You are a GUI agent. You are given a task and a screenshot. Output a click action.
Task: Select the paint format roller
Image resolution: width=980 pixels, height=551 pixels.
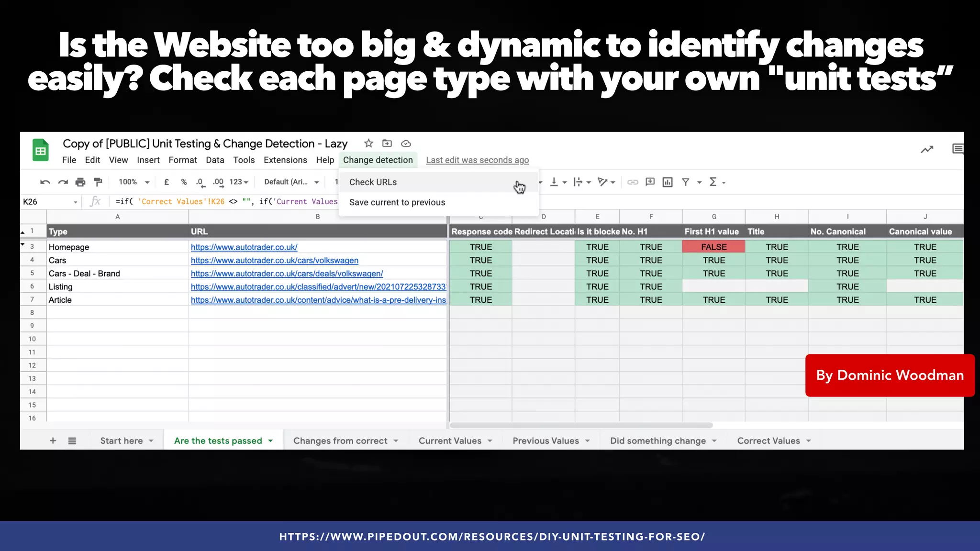point(98,182)
